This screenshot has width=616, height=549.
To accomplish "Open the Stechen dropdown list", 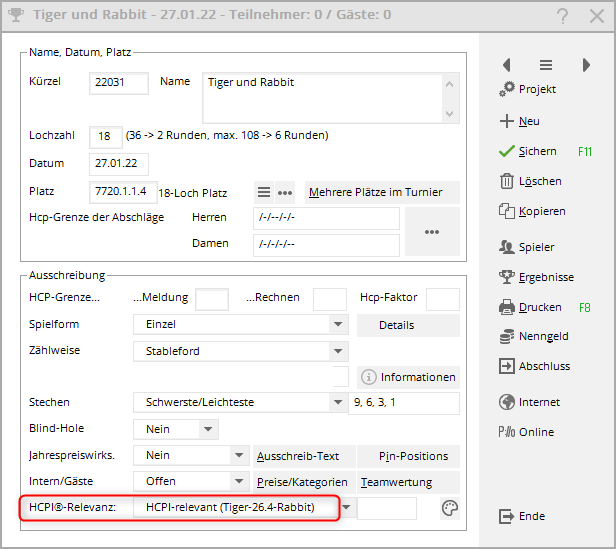I will point(340,403).
